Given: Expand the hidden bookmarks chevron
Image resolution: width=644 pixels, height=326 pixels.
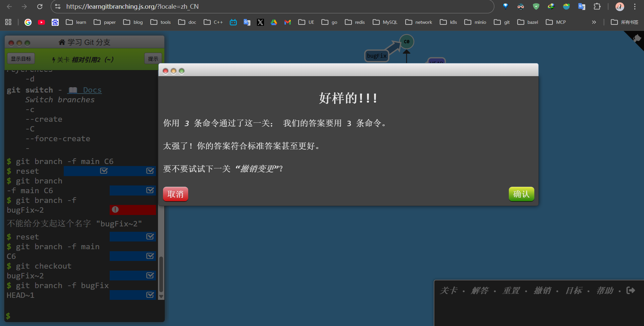Looking at the screenshot, I should pos(594,22).
